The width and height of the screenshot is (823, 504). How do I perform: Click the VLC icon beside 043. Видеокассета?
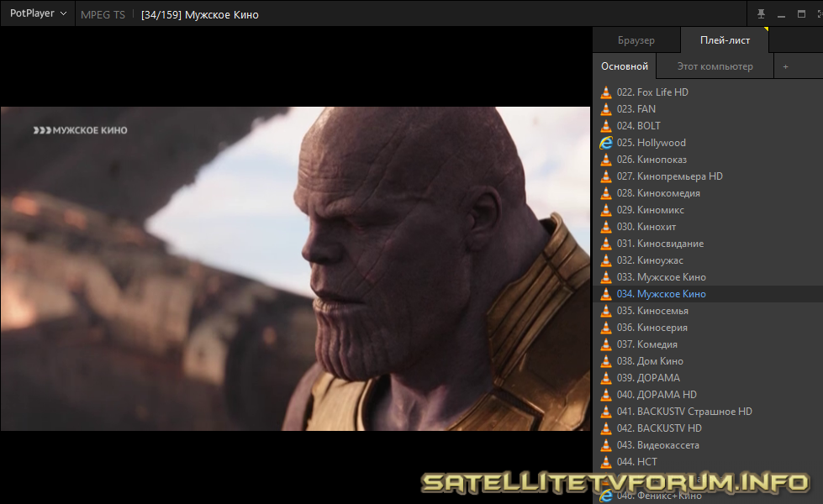tap(606, 444)
